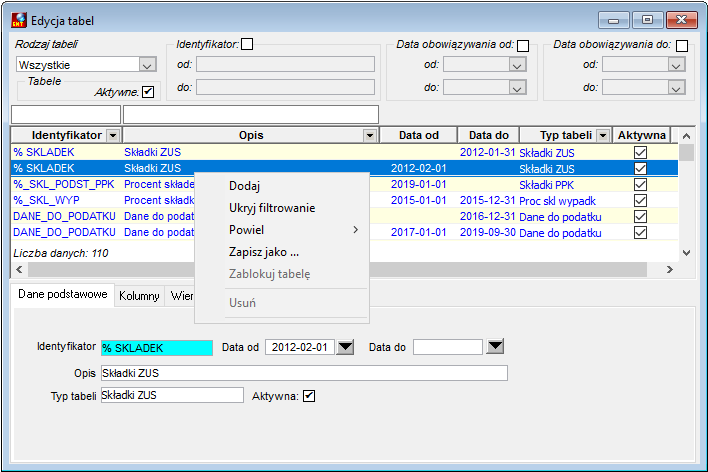Click the horizontal scrollbar left arrow
This screenshot has width=708, height=472.
pyautogui.click(x=19, y=270)
